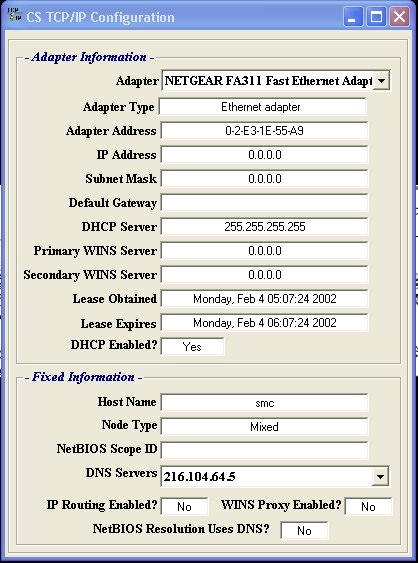Screen dimensions: 418x563
Task: Click the CS TCP/IP app icon in title bar
Action: tap(14, 15)
